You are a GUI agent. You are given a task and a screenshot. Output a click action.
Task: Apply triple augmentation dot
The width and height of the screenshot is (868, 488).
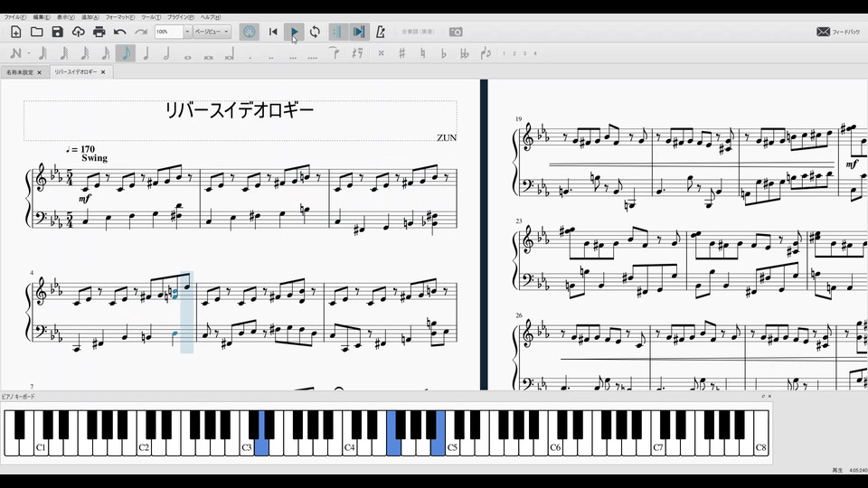(292, 57)
